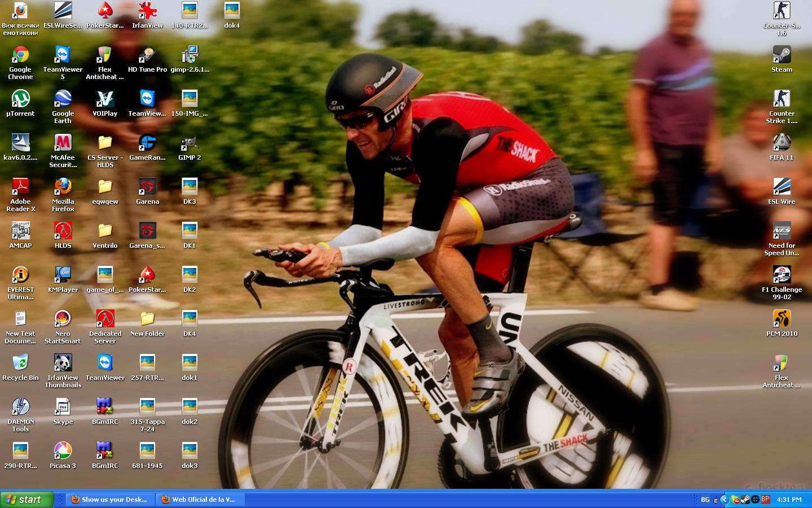The width and height of the screenshot is (812, 508).
Task: Click the taskbar clock showing 4:31 PM
Action: click(x=789, y=500)
